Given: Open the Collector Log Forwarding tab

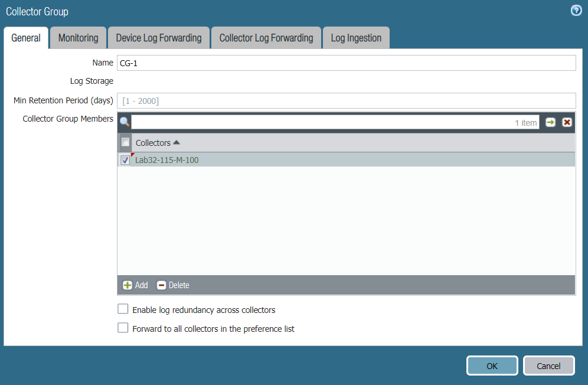Looking at the screenshot, I should pyautogui.click(x=266, y=38).
